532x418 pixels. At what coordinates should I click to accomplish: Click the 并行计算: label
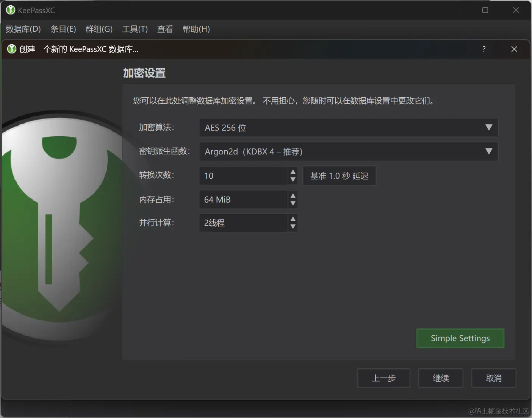156,223
